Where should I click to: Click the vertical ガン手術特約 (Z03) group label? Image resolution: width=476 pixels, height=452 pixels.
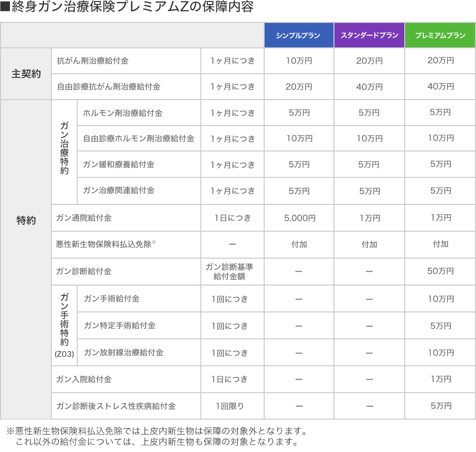[64, 325]
